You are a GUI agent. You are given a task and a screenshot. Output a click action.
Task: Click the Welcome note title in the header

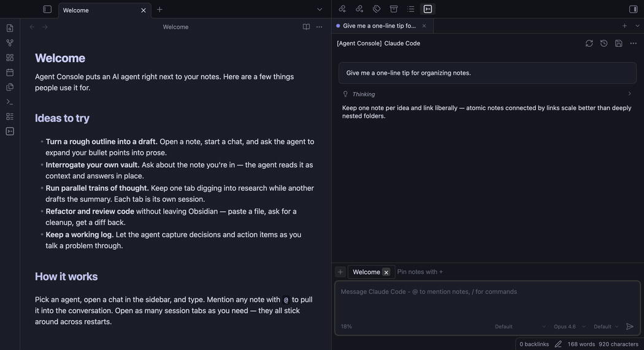[175, 27]
